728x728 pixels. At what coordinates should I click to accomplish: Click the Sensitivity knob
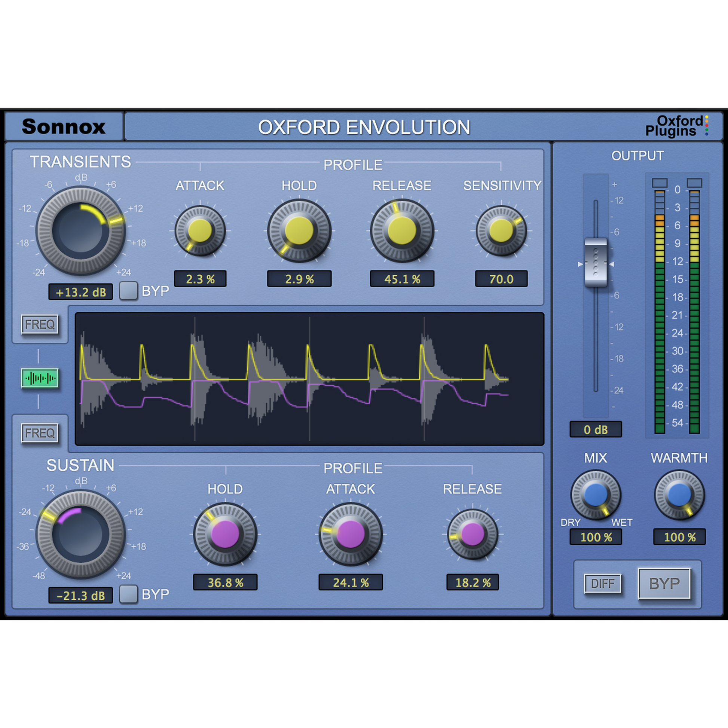(501, 230)
